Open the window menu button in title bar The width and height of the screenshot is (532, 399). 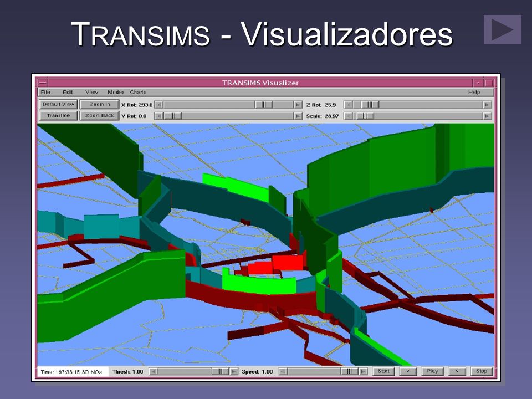(x=43, y=83)
